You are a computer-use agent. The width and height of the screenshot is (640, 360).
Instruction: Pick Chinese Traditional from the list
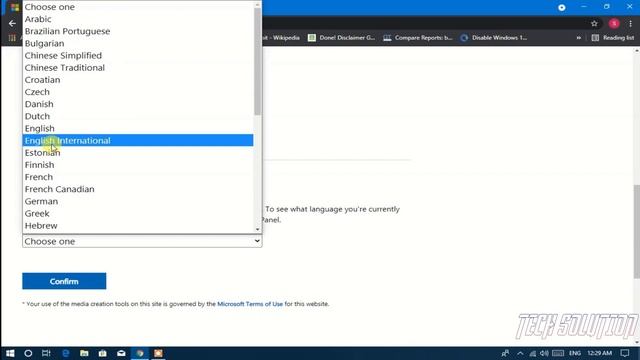pos(138,68)
